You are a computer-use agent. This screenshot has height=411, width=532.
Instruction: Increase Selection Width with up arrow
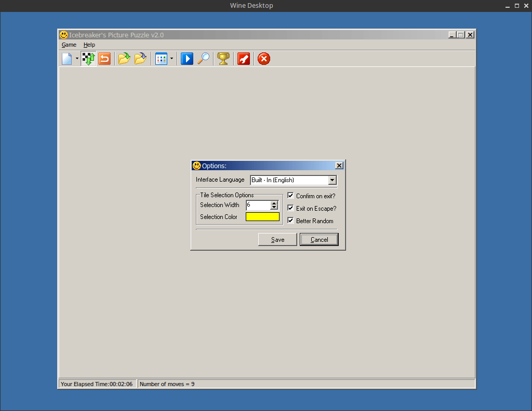coord(274,203)
